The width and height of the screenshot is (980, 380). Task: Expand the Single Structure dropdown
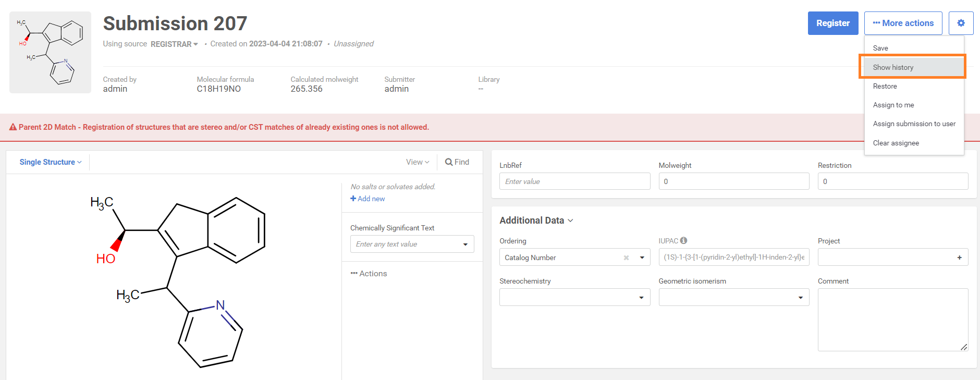point(51,162)
